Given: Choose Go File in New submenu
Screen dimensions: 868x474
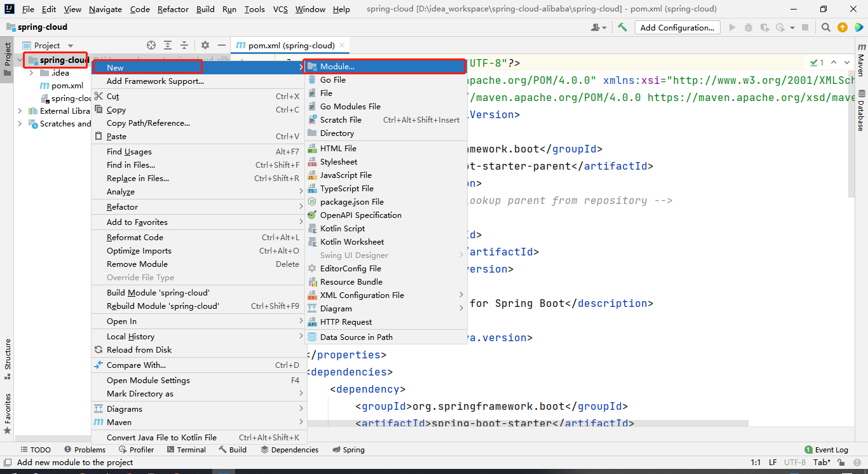Looking at the screenshot, I should [x=385, y=79].
